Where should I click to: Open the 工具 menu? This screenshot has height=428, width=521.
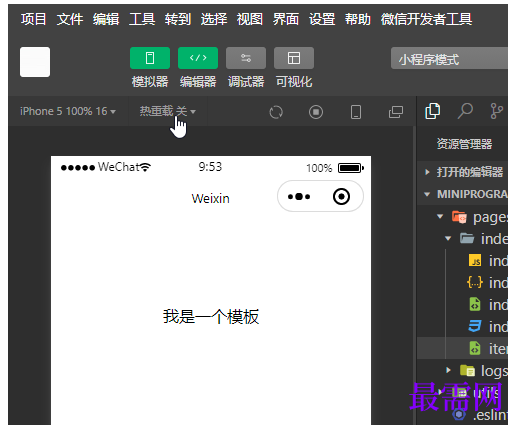click(x=142, y=19)
